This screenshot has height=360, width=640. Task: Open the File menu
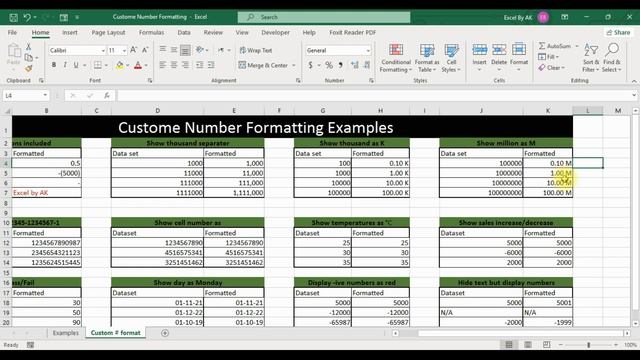12,32
